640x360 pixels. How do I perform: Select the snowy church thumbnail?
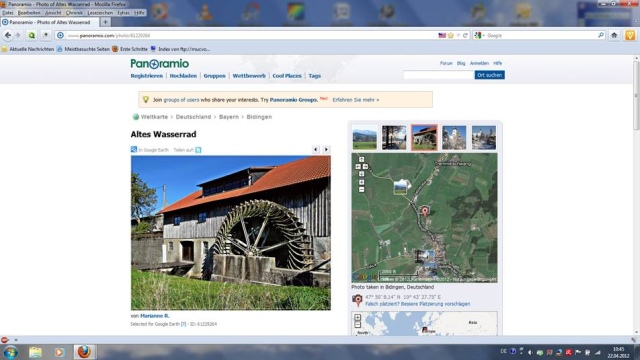(x=454, y=138)
